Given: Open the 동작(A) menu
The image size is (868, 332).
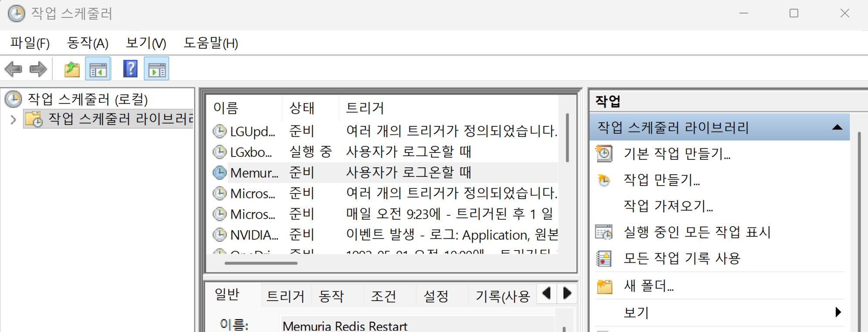Looking at the screenshot, I should (88, 43).
